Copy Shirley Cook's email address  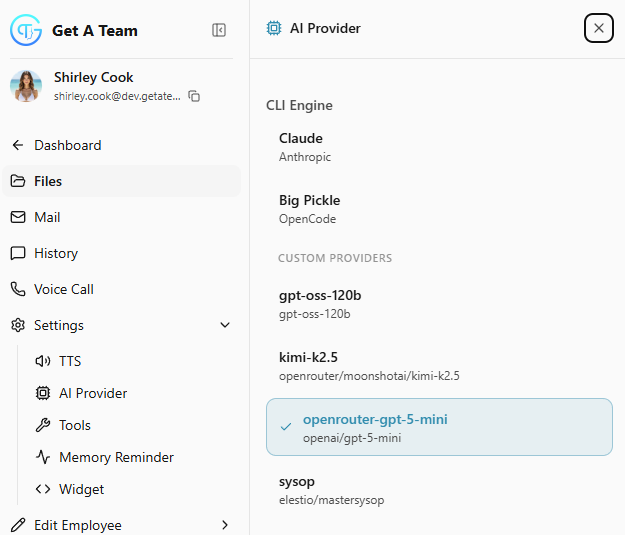194,96
